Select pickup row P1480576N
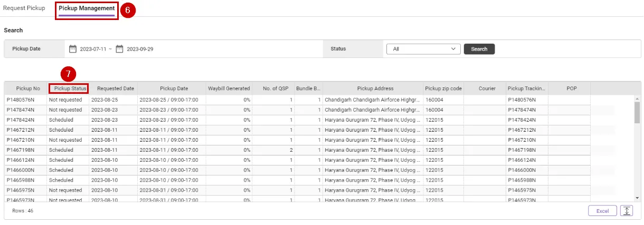The width and height of the screenshot is (644, 225). (x=21, y=100)
